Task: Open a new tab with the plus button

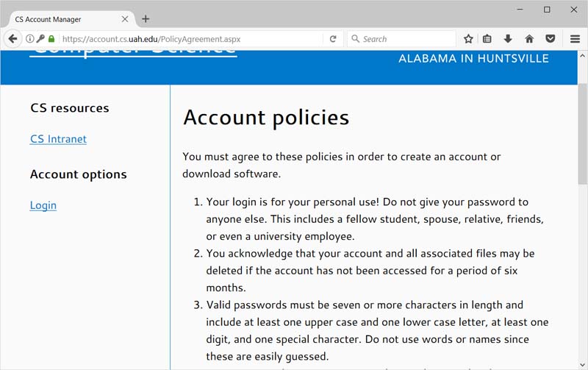Action: pyautogui.click(x=146, y=19)
